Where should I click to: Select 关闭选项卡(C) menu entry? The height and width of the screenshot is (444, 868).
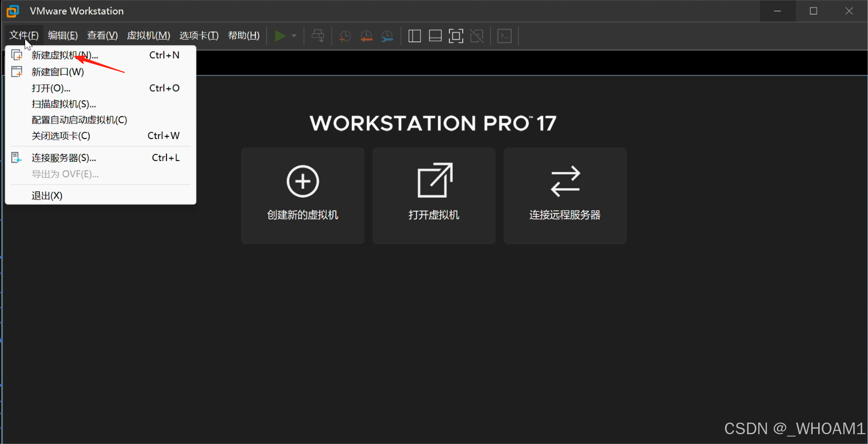[x=100, y=135]
